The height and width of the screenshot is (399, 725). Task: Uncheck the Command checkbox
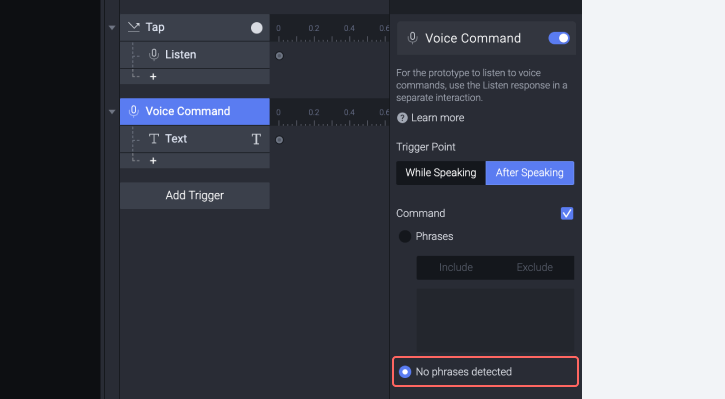coord(567,213)
